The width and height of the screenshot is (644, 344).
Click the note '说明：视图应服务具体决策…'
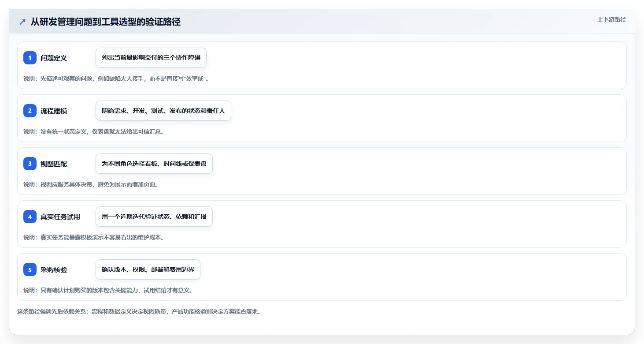click(x=91, y=184)
